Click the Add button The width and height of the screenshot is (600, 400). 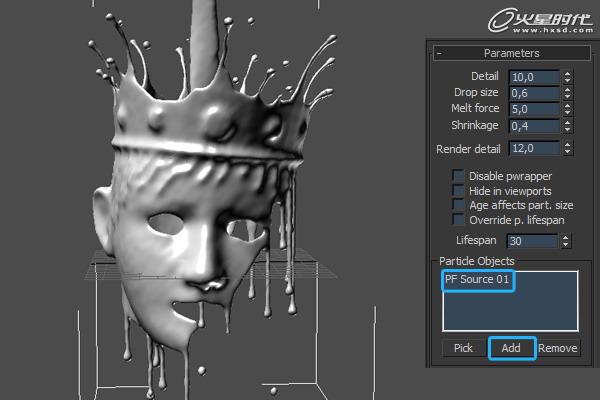point(511,348)
